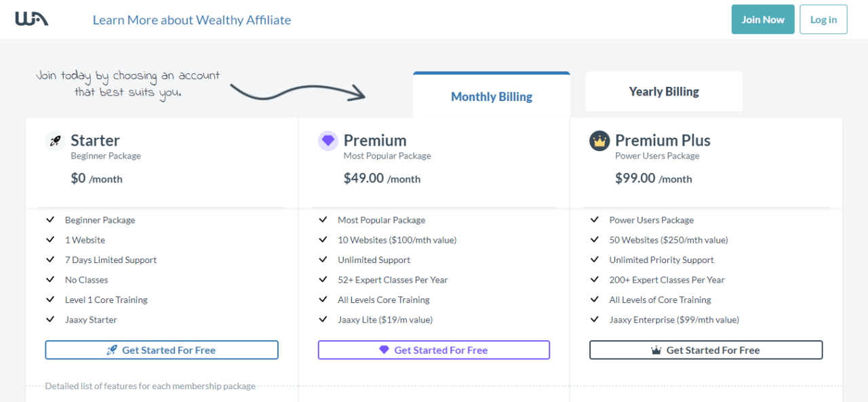Screen dimensions: 868x402
Task: Click checkmark beside Jaaxy Lite feature
Action: [x=323, y=319]
